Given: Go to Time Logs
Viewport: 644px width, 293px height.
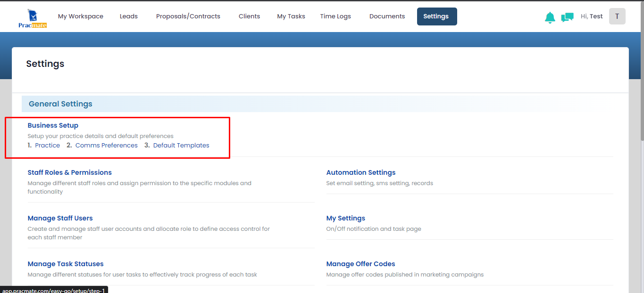Looking at the screenshot, I should point(335,16).
